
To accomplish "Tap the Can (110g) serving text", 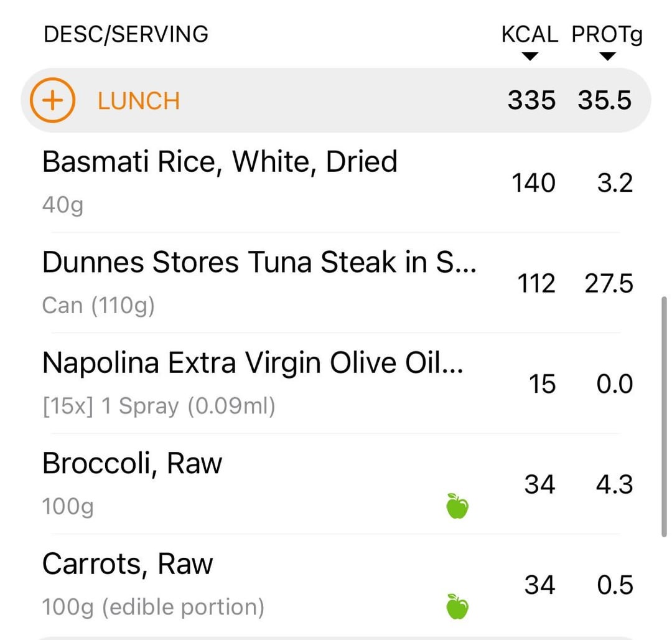I will coord(98,306).
